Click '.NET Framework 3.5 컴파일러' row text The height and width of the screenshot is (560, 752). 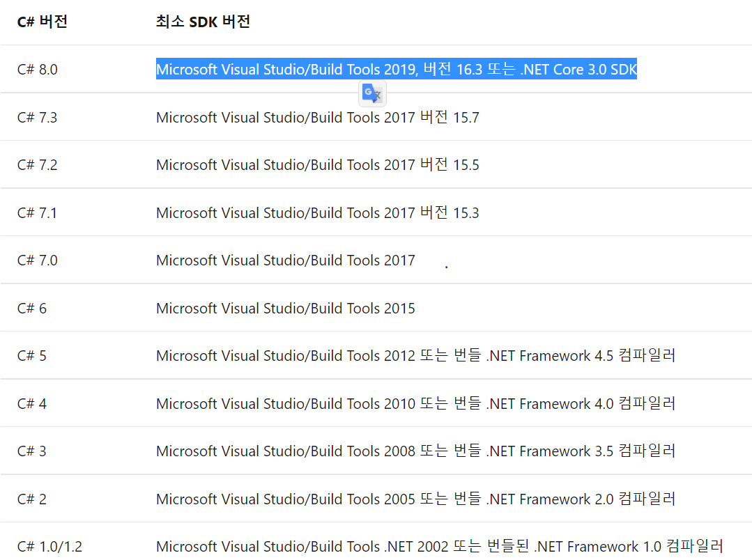point(416,451)
